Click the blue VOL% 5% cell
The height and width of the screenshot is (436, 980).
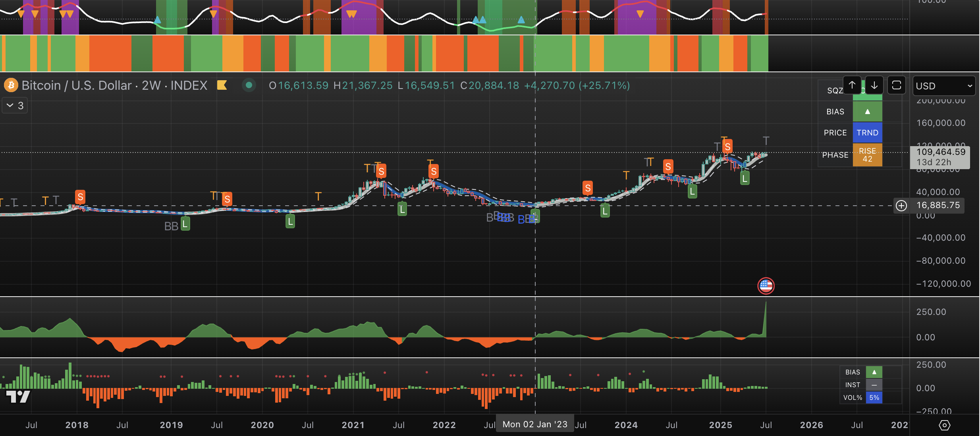coord(874,397)
